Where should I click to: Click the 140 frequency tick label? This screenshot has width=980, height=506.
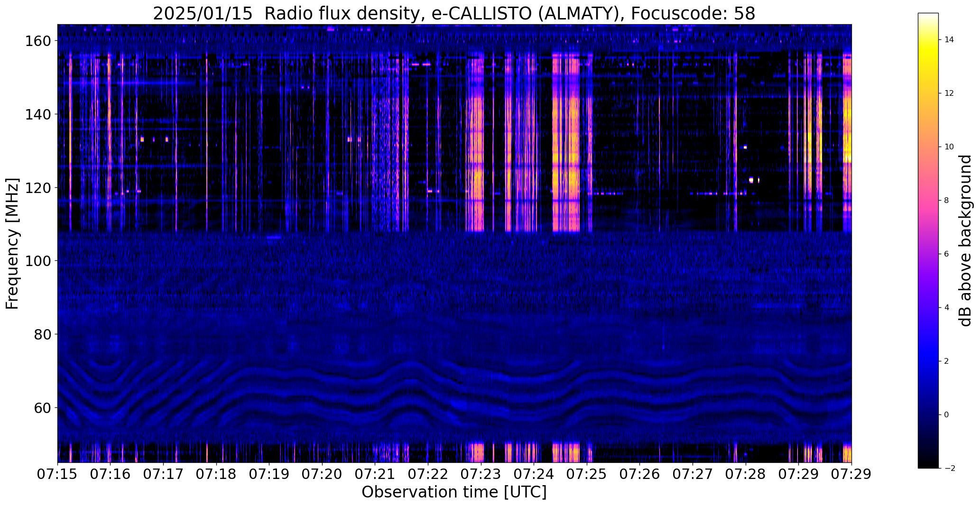(38, 115)
